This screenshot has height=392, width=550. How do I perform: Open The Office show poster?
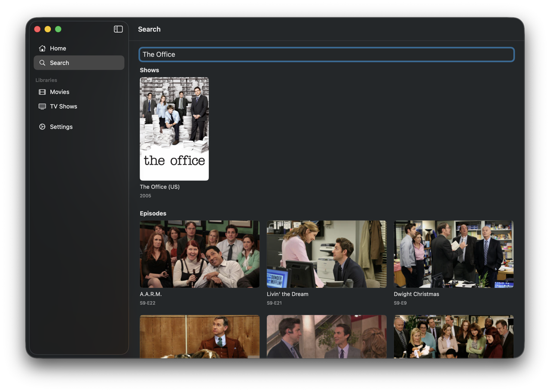[x=174, y=129]
